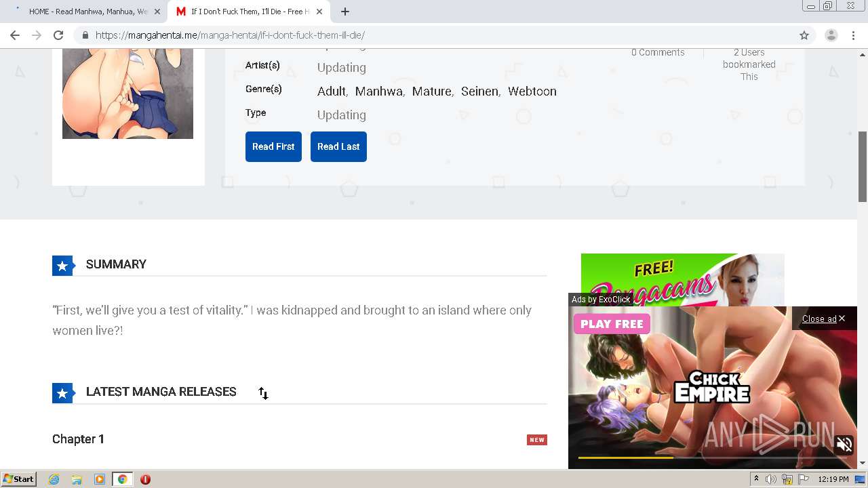Close the floating video ad
The width and height of the screenshot is (868, 488).
823,319
